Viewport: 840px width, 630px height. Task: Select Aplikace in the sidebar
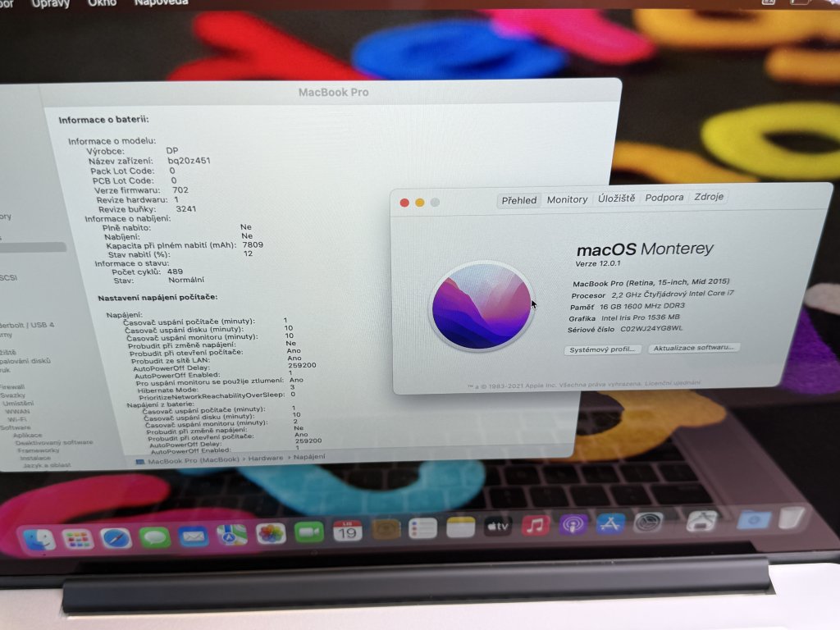pos(27,435)
